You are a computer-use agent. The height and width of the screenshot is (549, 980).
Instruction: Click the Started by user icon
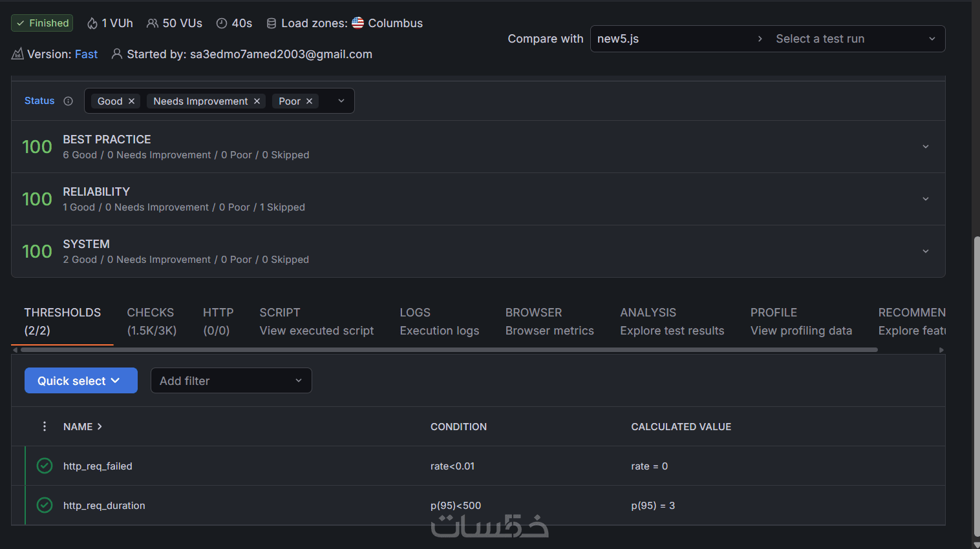click(x=117, y=54)
